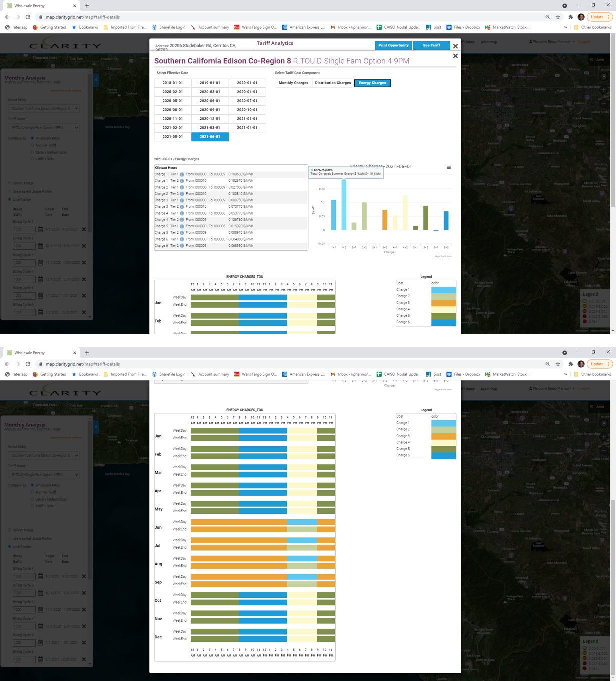Open Billing Cycle 1 calendar in top window
The height and width of the screenshot is (681, 616).
pos(40,229)
